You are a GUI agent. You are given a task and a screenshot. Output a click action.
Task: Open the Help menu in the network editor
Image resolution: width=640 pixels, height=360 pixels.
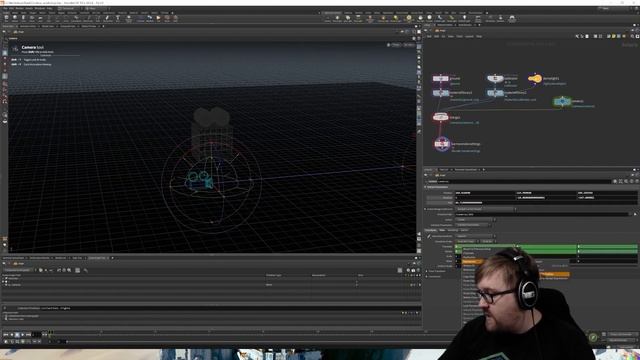coord(479,36)
